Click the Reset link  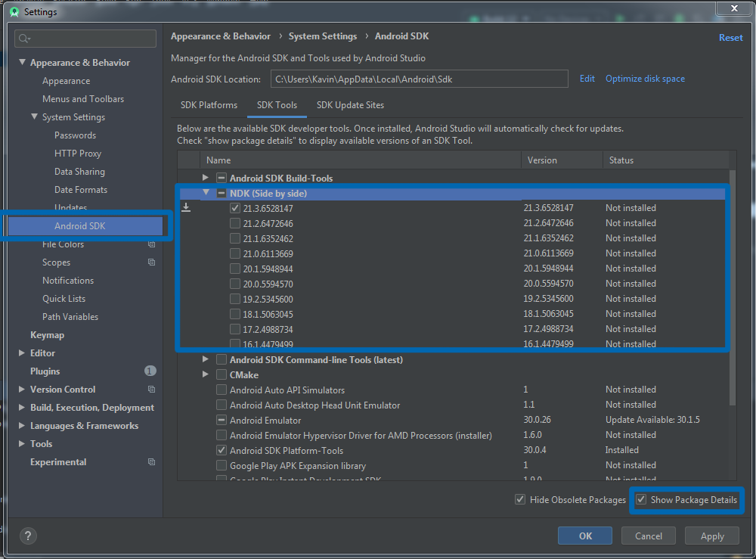pyautogui.click(x=730, y=38)
